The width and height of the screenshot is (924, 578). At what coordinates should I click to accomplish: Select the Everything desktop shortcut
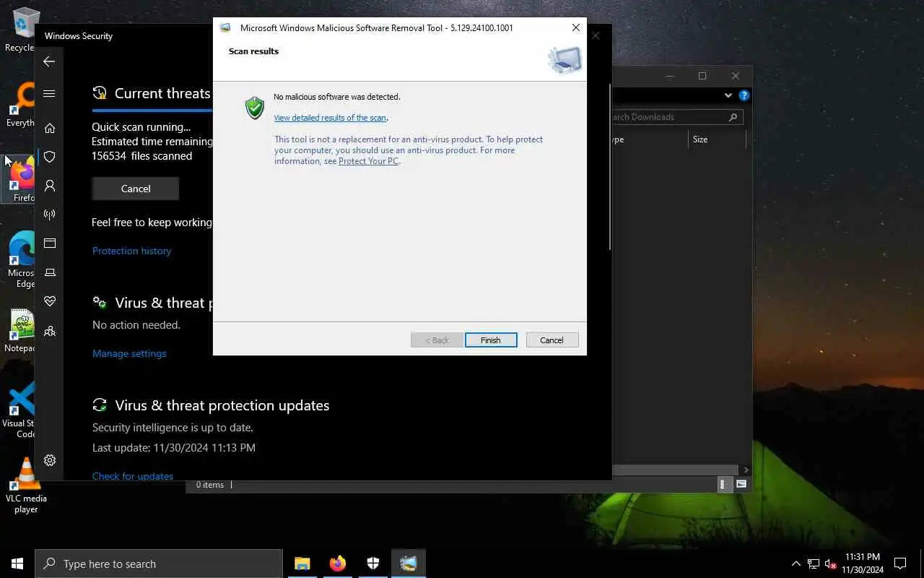pos(22,105)
